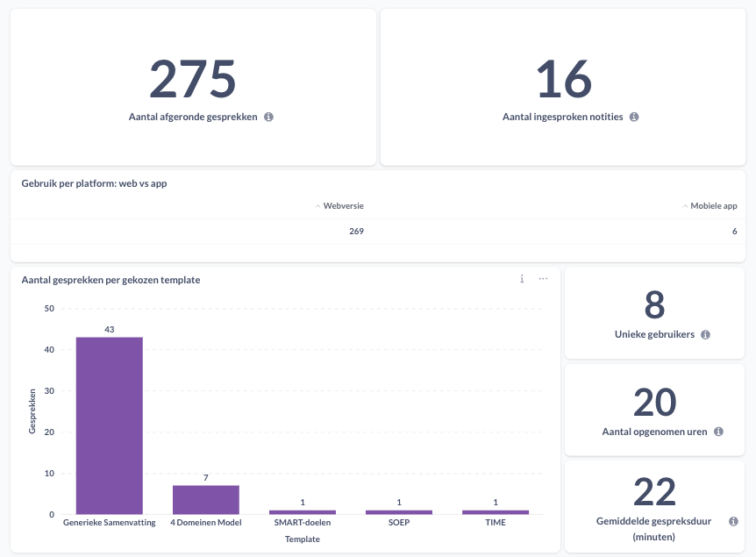The width and height of the screenshot is (756, 557).
Task: Click the 275 completed conversations value
Action: click(193, 79)
